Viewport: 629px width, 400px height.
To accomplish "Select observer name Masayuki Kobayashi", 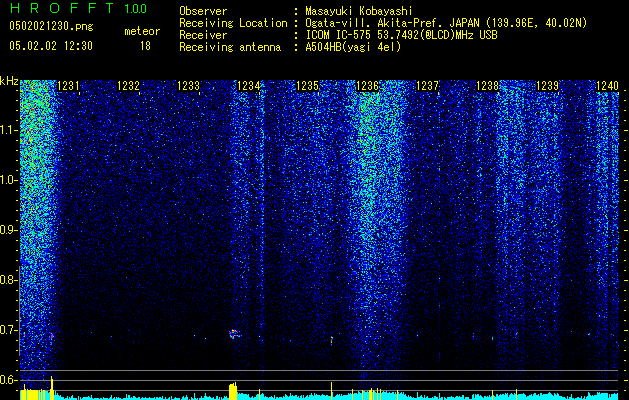I will click(x=359, y=12).
